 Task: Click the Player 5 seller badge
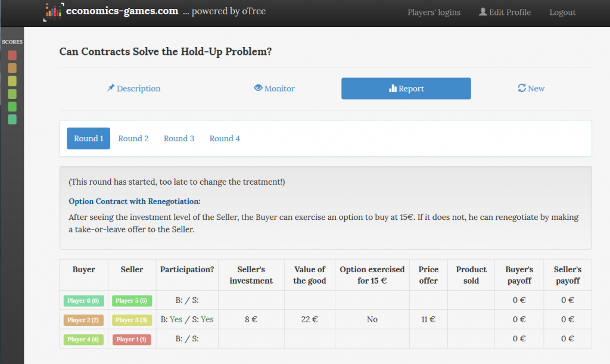132,301
